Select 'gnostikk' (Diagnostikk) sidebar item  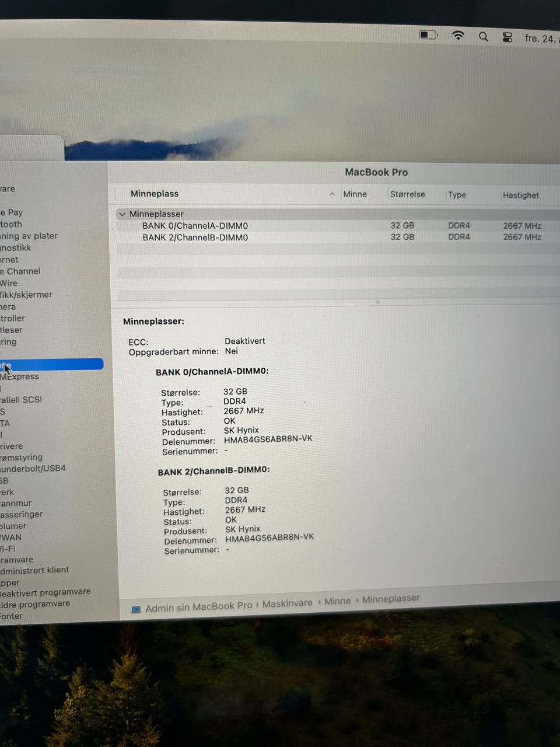click(16, 247)
